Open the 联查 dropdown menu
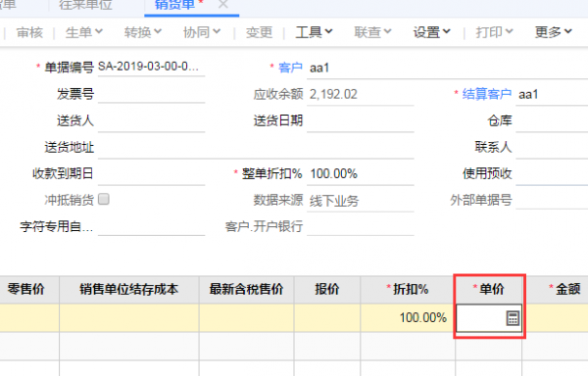The image size is (588, 376). (372, 32)
